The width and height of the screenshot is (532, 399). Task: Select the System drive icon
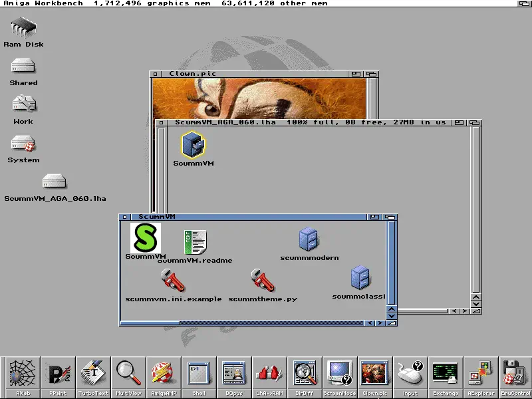(x=23, y=143)
